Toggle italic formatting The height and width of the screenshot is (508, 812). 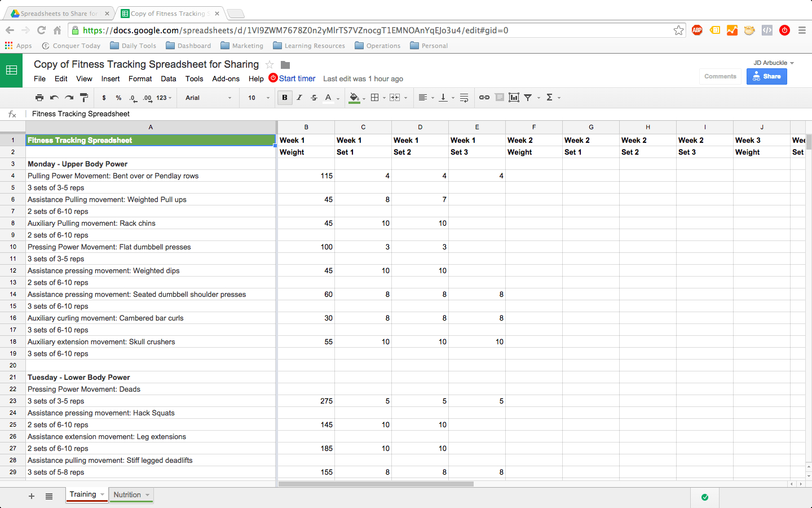pos(299,98)
